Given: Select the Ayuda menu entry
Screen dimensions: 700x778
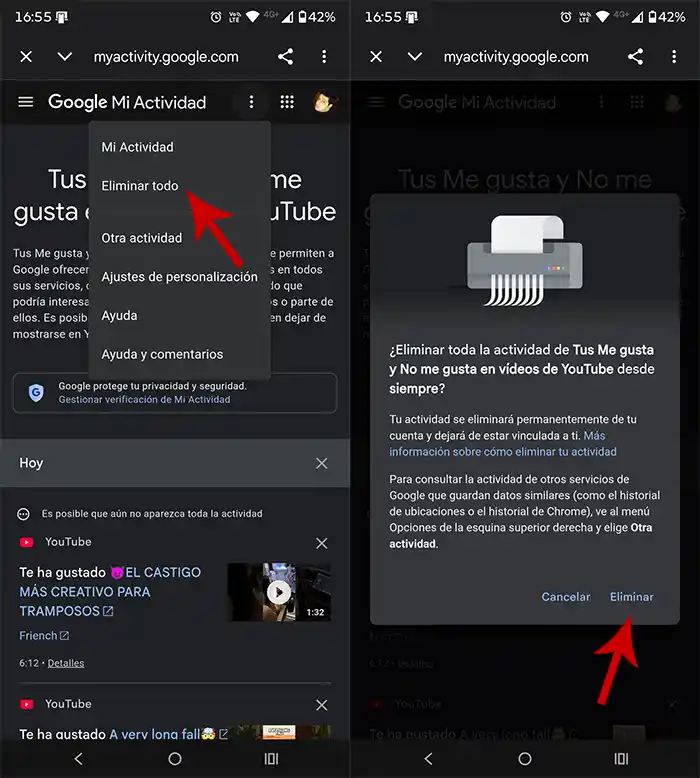Looking at the screenshot, I should click(119, 316).
